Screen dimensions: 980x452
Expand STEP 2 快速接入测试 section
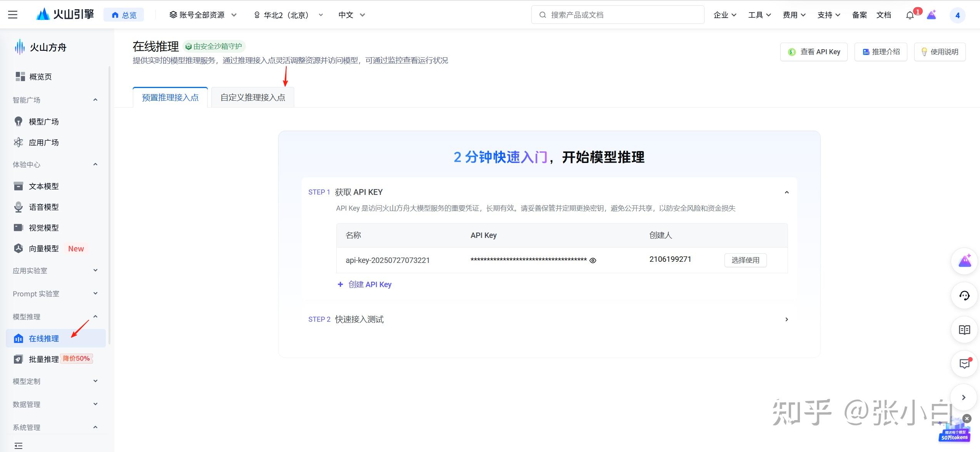[786, 319]
